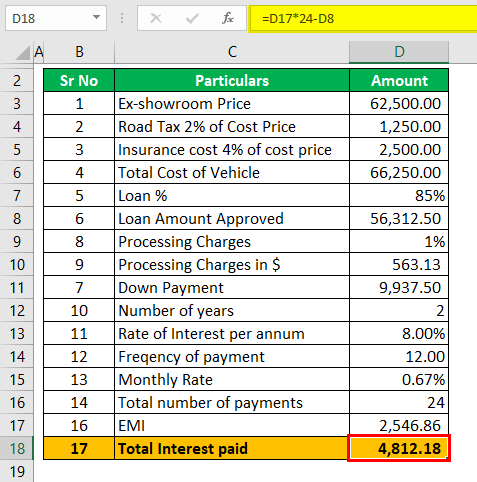477x482 pixels.
Task: Click the formula bar three-dot resize handle
Action: (122, 18)
